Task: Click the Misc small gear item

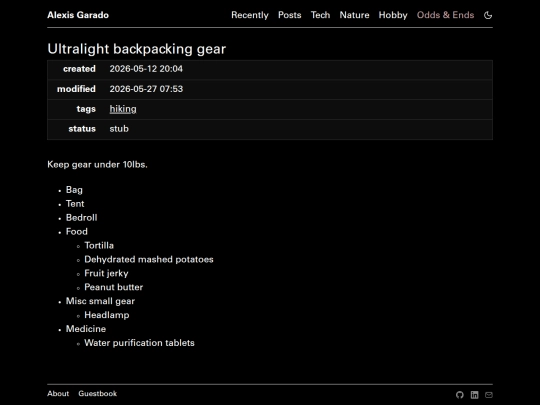Action: click(100, 301)
